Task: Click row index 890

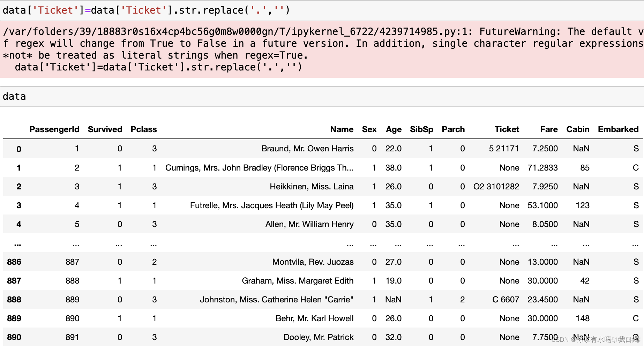Action: pos(14,337)
